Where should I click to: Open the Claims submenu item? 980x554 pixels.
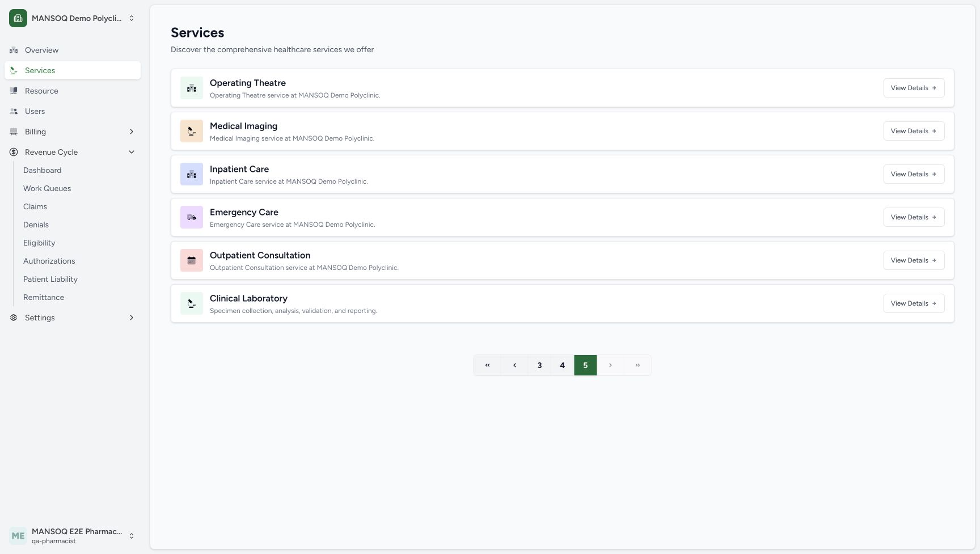35,206
